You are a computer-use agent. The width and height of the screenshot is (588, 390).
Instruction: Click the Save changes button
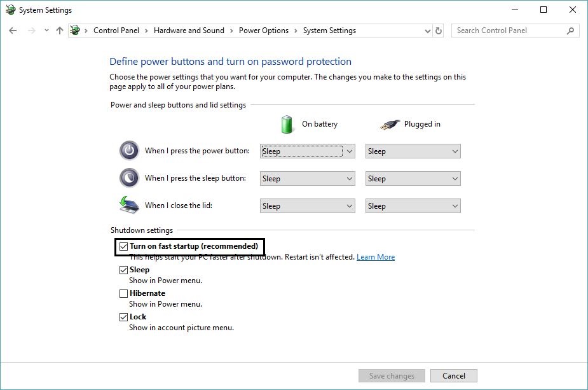click(x=392, y=376)
